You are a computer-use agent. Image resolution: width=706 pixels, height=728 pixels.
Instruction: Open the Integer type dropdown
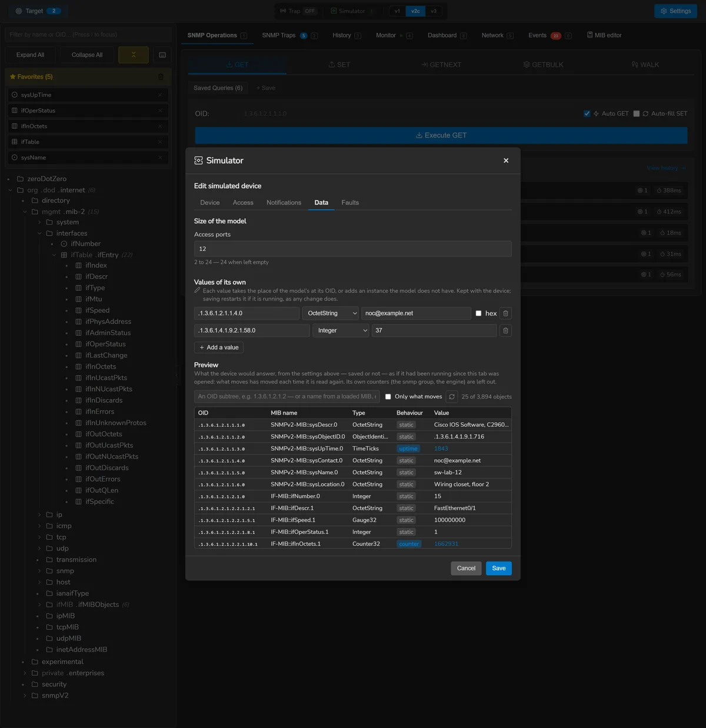pyautogui.click(x=341, y=330)
